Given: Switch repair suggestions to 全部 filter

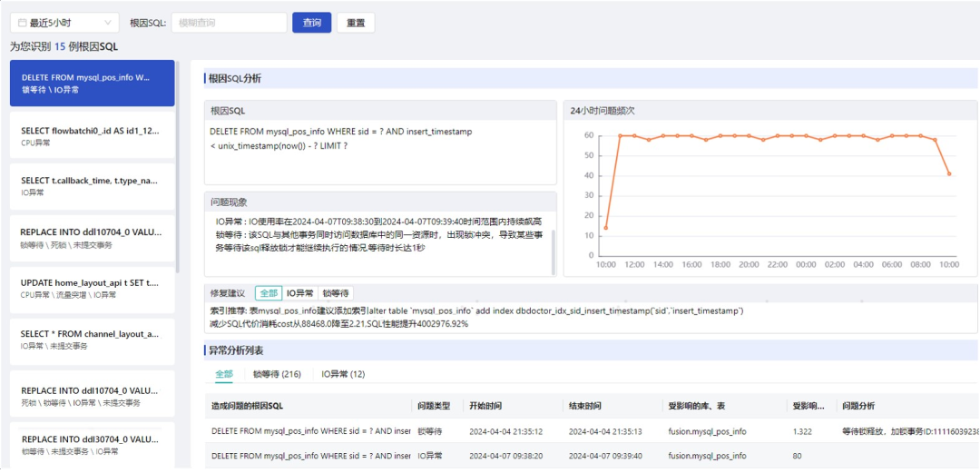Looking at the screenshot, I should point(268,293).
